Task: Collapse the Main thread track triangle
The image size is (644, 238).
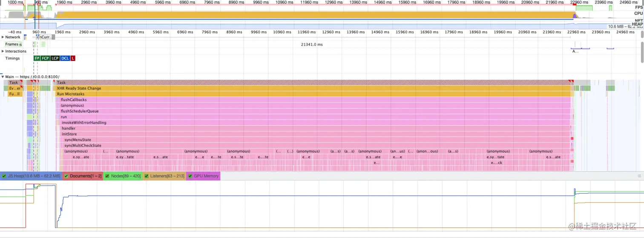Action: point(3,77)
